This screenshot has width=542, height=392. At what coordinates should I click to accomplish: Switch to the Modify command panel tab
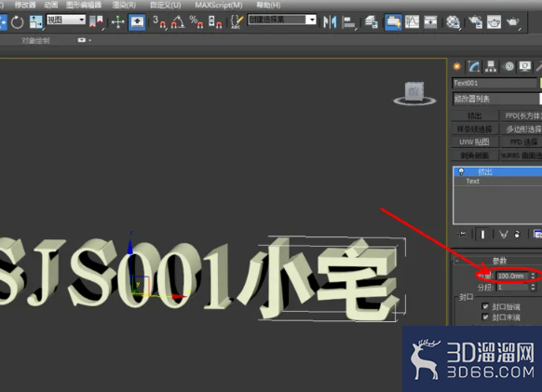click(474, 66)
